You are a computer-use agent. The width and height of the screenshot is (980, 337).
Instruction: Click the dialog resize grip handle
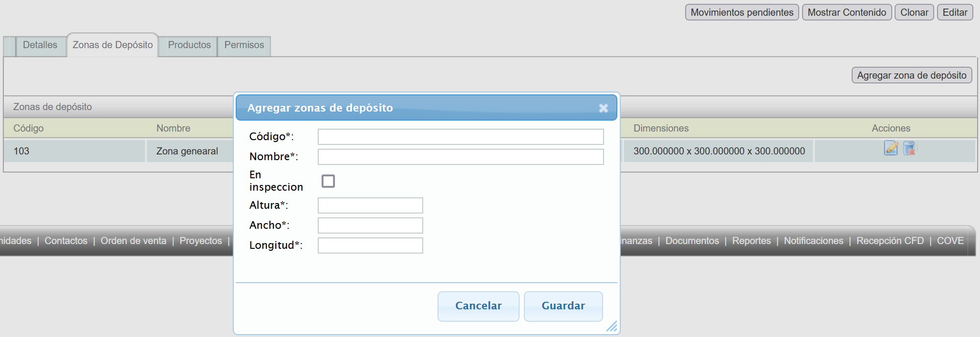point(612,327)
